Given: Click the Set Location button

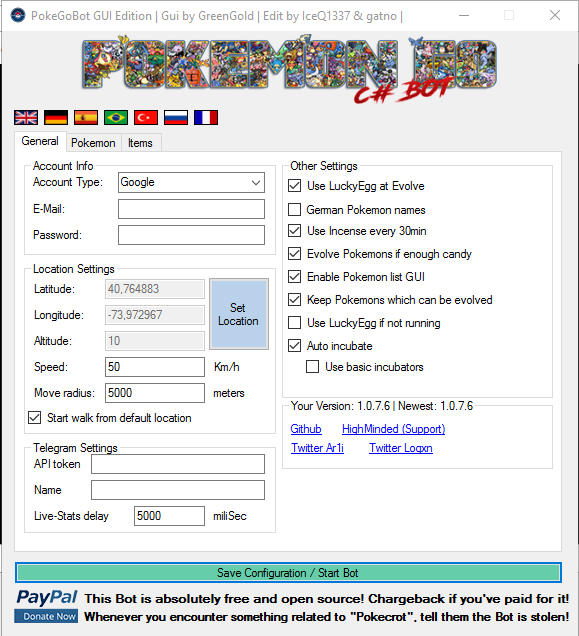Looking at the screenshot, I should (239, 314).
